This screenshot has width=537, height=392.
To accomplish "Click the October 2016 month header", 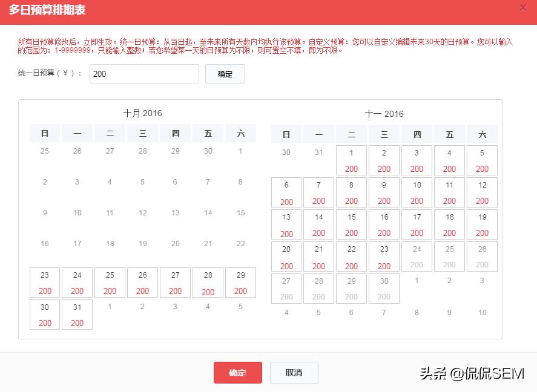I will (x=143, y=113).
